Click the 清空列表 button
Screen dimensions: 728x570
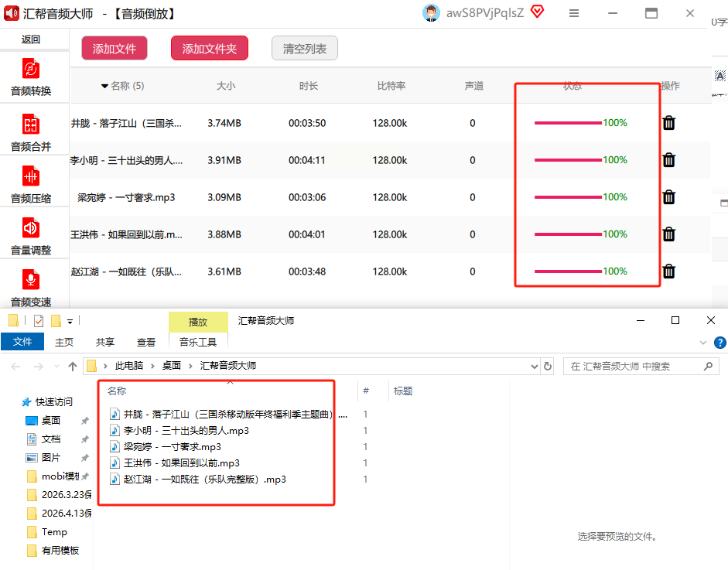[305, 49]
